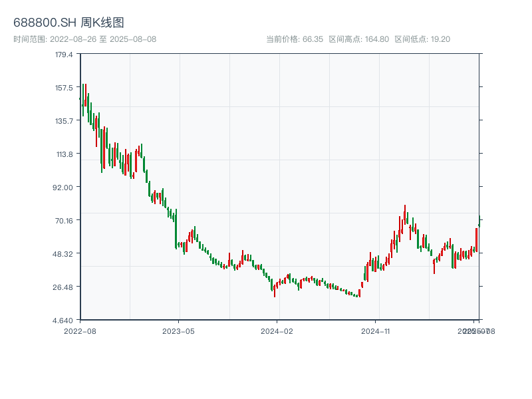
Task: Click the 135.7 y-axis price label
Action: (64, 121)
